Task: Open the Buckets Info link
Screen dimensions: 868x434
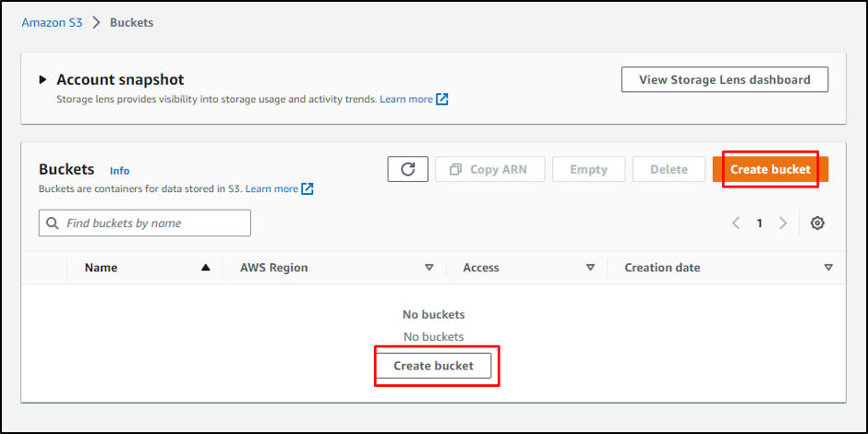Action: (x=119, y=171)
